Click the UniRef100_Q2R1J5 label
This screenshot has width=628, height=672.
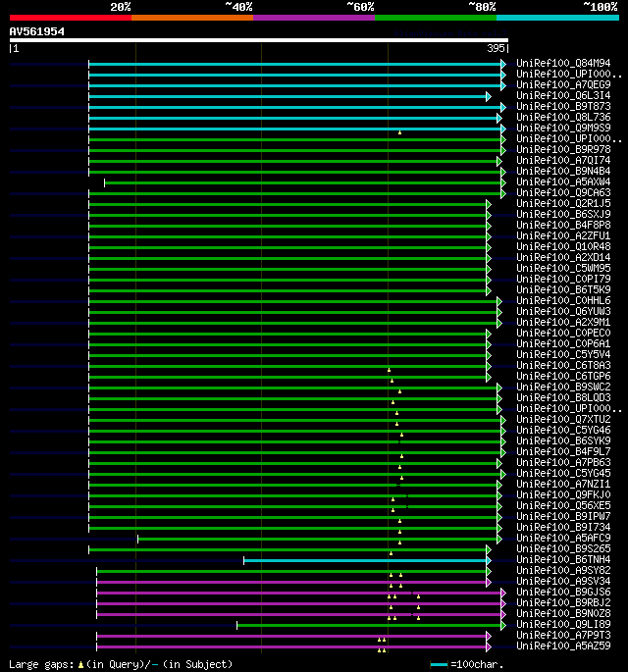(563, 204)
